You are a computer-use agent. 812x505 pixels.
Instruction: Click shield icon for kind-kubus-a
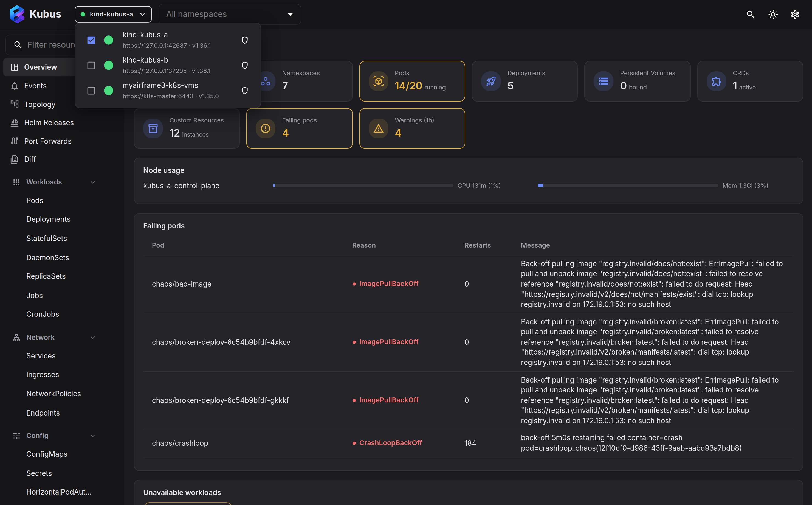[245, 40]
